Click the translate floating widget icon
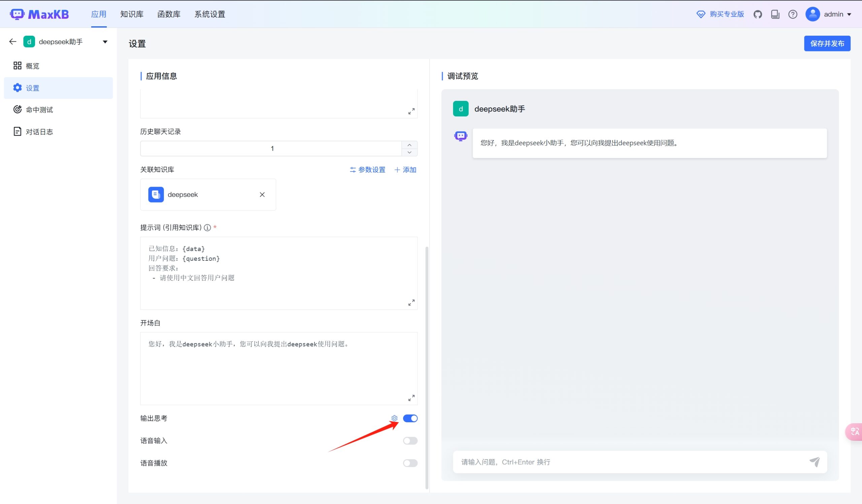862x504 pixels. (855, 432)
